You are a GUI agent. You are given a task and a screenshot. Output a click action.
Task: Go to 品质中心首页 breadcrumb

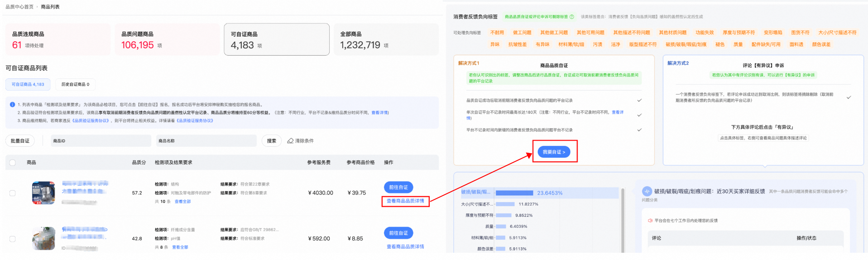coord(19,7)
